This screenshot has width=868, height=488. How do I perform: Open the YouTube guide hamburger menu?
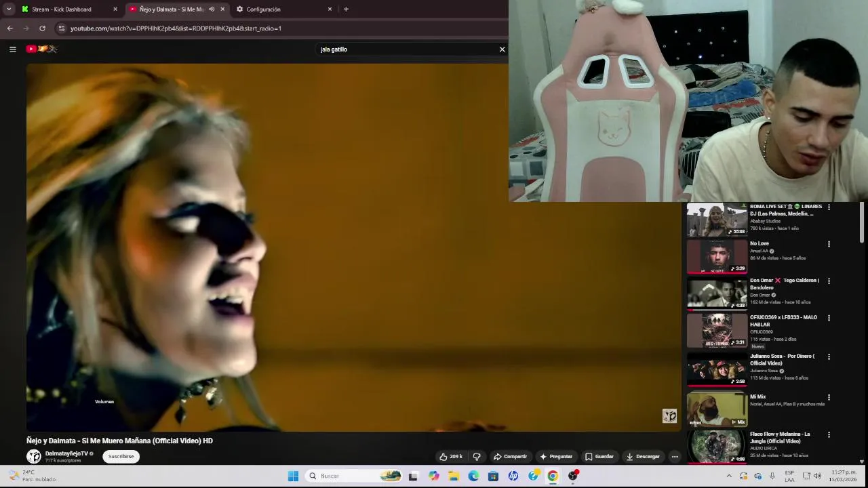tap(12, 49)
